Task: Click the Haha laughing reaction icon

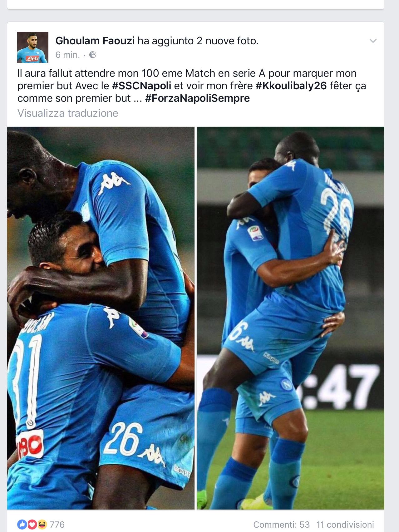Action: point(42,525)
